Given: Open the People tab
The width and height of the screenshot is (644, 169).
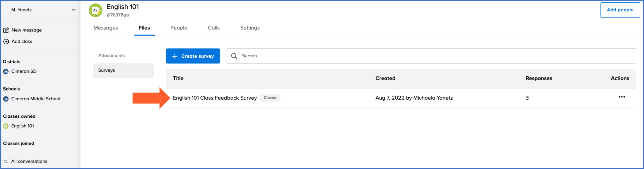Looking at the screenshot, I should (179, 28).
